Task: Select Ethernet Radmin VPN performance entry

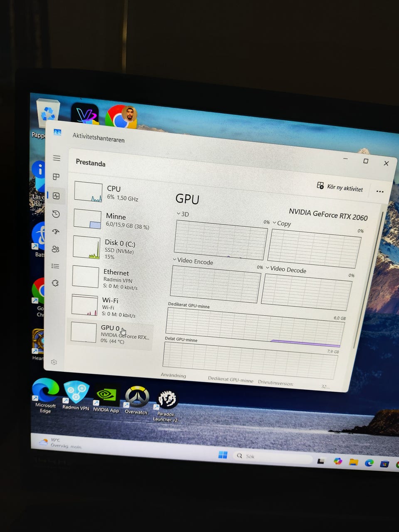Action: [x=110, y=278]
